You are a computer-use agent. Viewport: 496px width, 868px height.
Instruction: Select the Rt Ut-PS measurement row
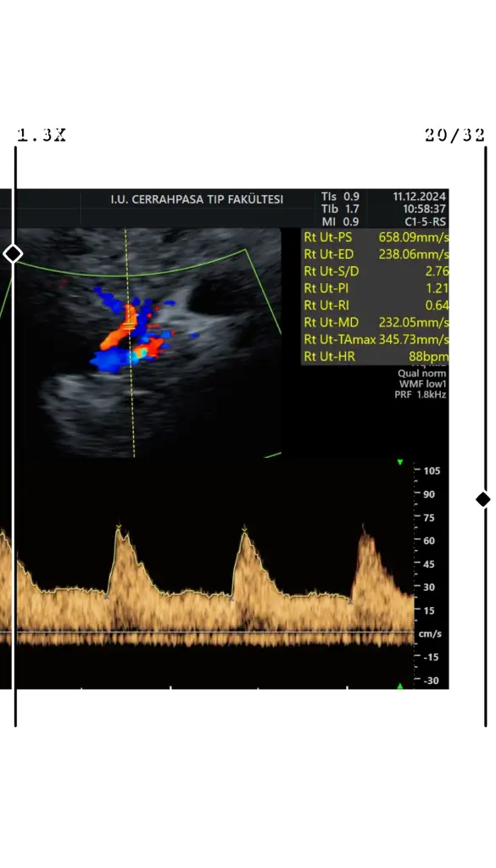[376, 237]
